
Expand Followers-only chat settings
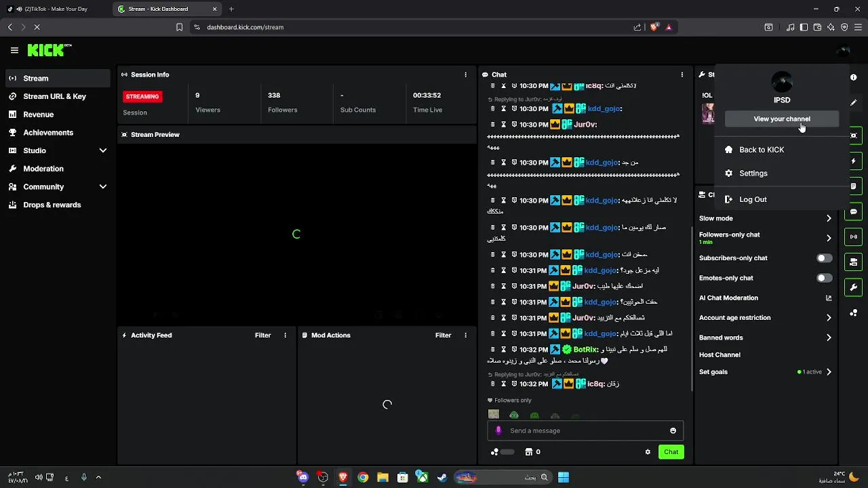[x=765, y=238]
